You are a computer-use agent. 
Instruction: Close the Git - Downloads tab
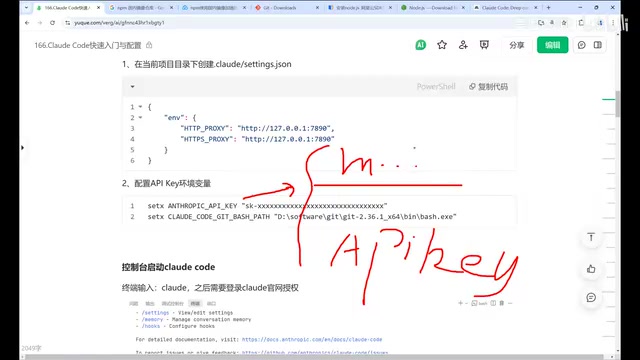coord(317,8)
